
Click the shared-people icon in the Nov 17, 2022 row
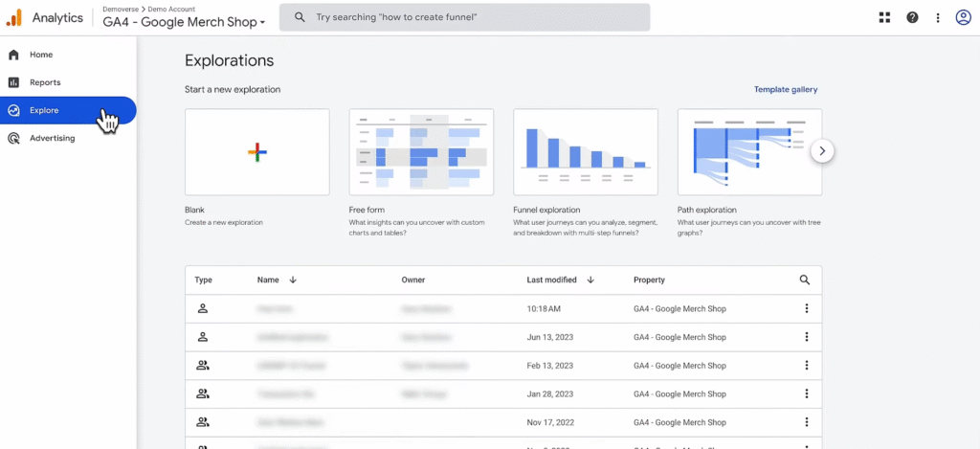pos(203,422)
